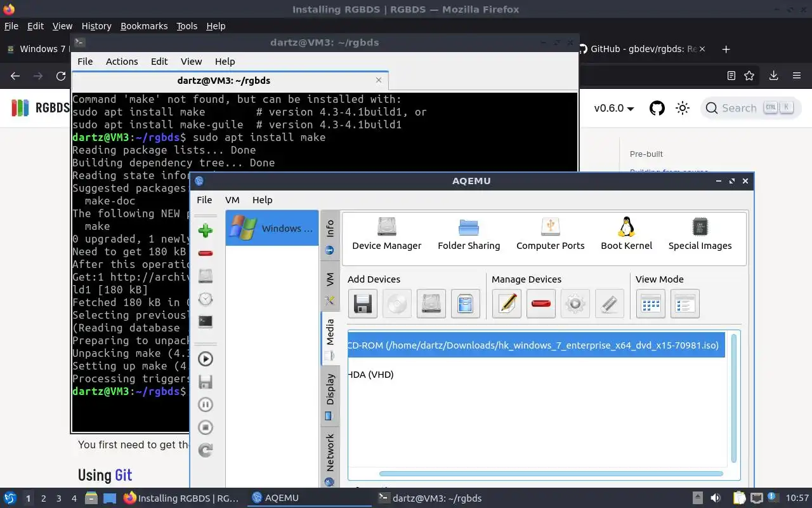Open Firefox downloads panel
This screenshot has width=812, height=508.
(773, 76)
